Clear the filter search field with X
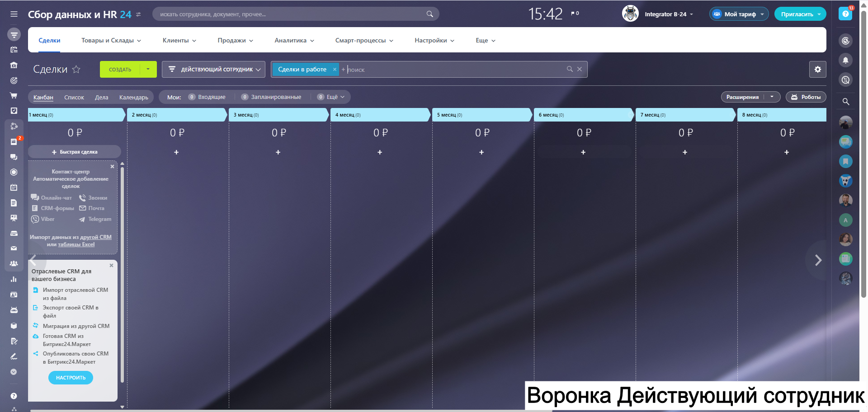The width and height of the screenshot is (868, 412). pyautogui.click(x=580, y=69)
